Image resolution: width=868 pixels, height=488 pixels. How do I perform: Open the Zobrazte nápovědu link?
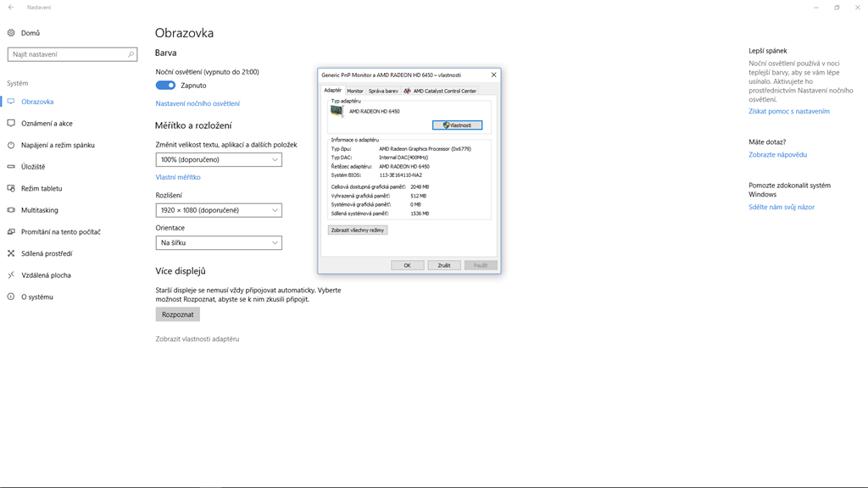click(778, 154)
